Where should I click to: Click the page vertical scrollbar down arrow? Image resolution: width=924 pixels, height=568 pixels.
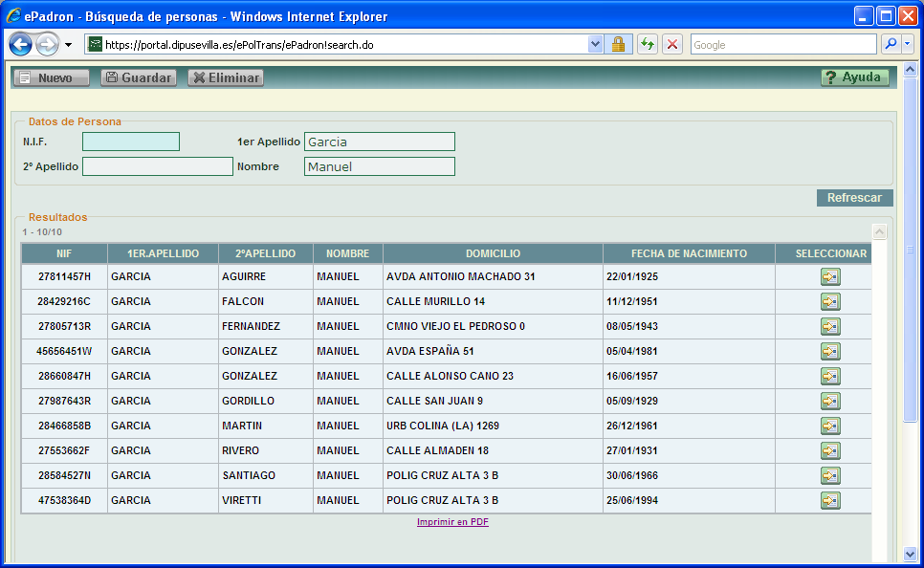[x=910, y=553]
